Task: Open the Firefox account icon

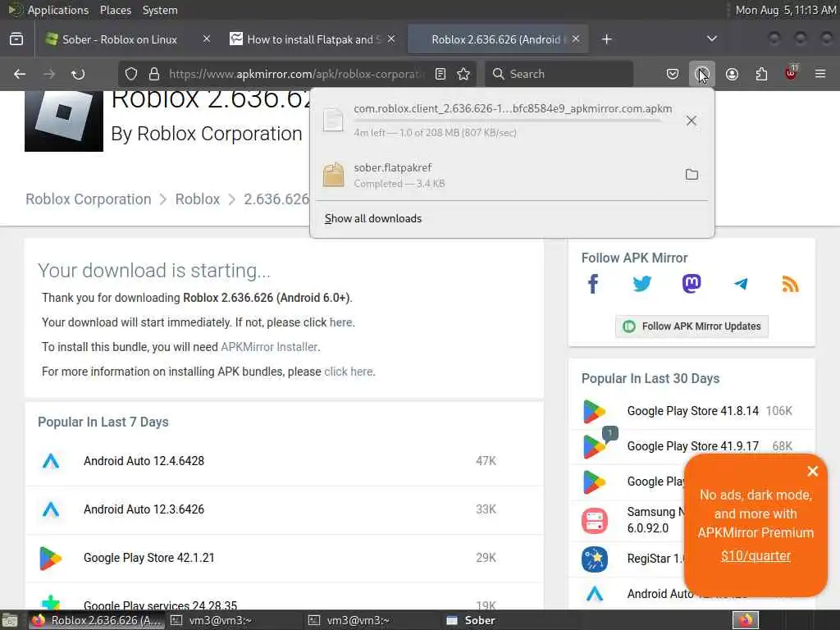Action: 732,74
